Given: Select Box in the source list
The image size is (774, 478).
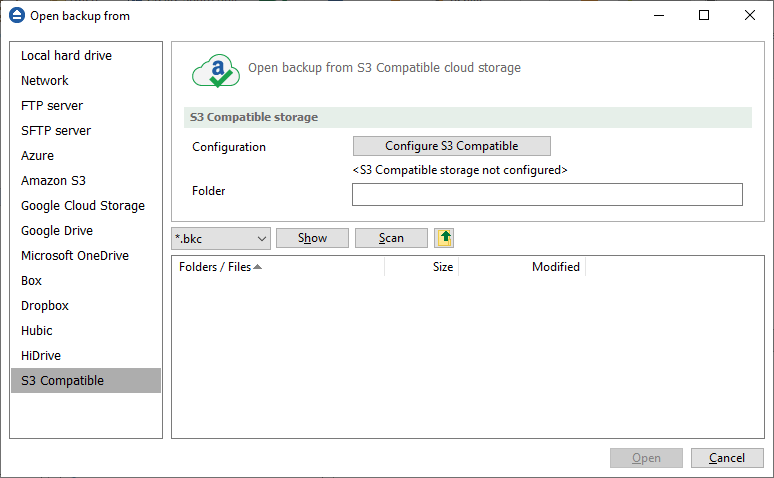Looking at the screenshot, I should click(x=86, y=280).
